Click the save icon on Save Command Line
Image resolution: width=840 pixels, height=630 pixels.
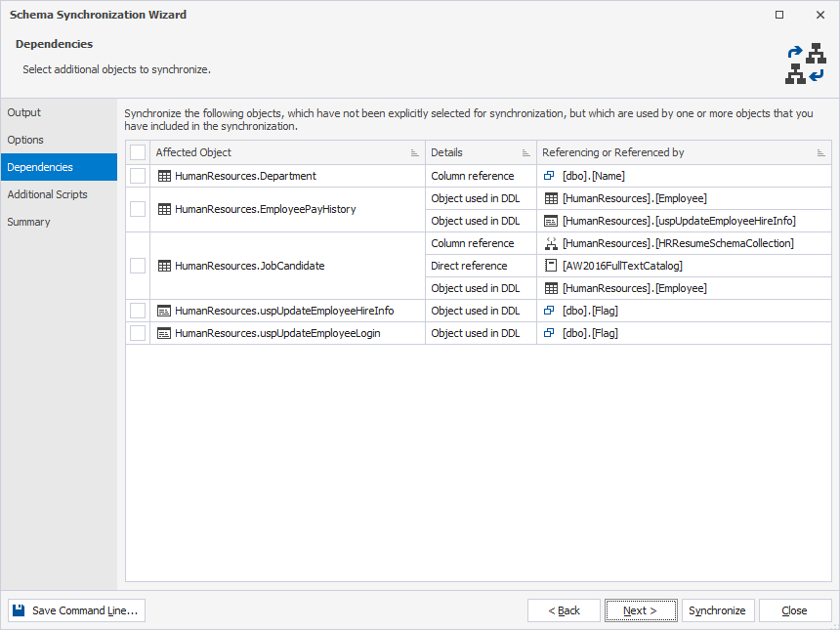click(17, 609)
